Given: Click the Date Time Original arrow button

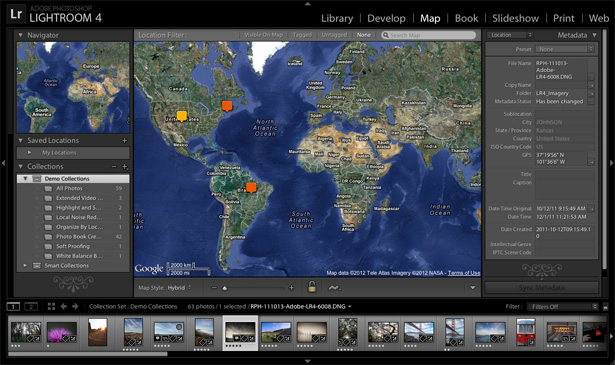Looking at the screenshot, I should coord(591,209).
